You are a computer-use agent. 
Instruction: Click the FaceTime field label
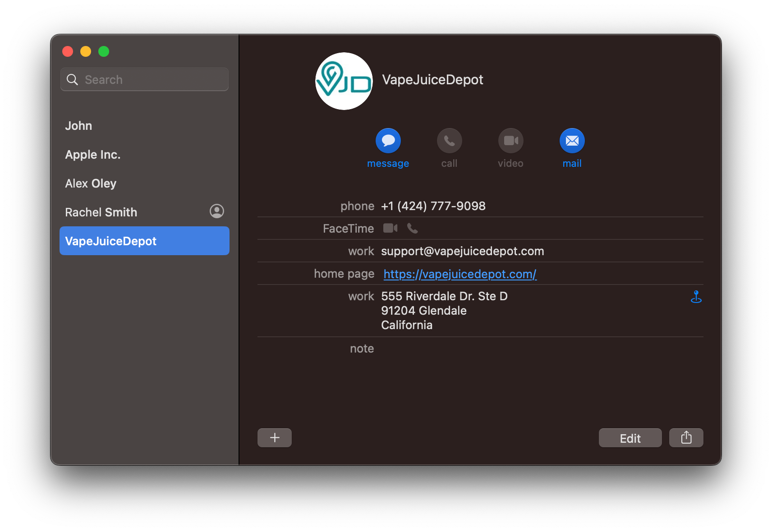pos(348,229)
